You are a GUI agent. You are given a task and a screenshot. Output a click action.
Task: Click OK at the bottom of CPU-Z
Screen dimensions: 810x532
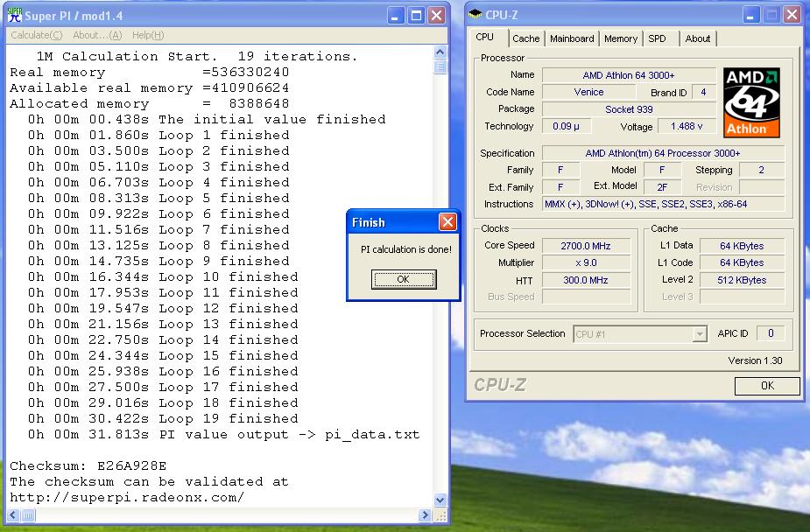pos(767,386)
